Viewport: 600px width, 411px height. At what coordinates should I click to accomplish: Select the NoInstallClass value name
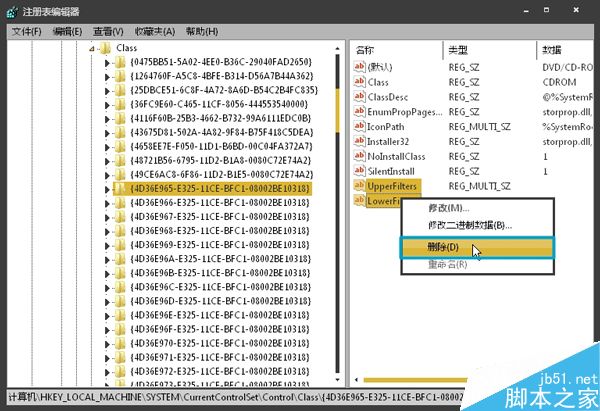(x=396, y=157)
